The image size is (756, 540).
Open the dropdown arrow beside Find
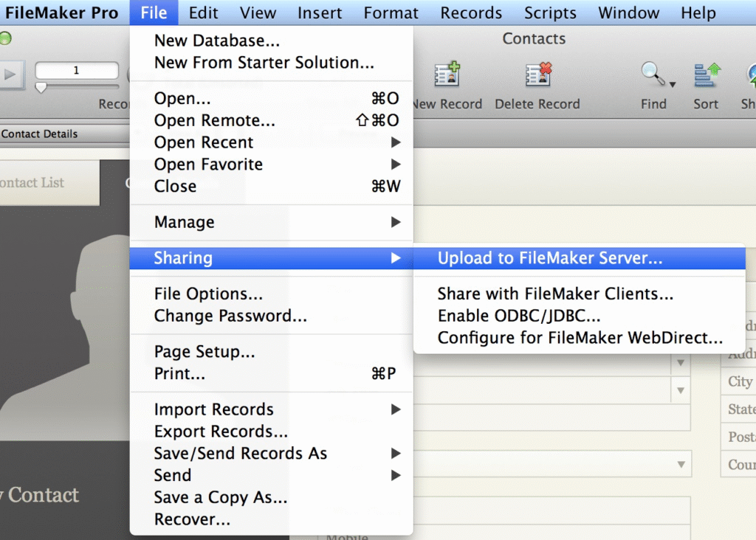672,83
